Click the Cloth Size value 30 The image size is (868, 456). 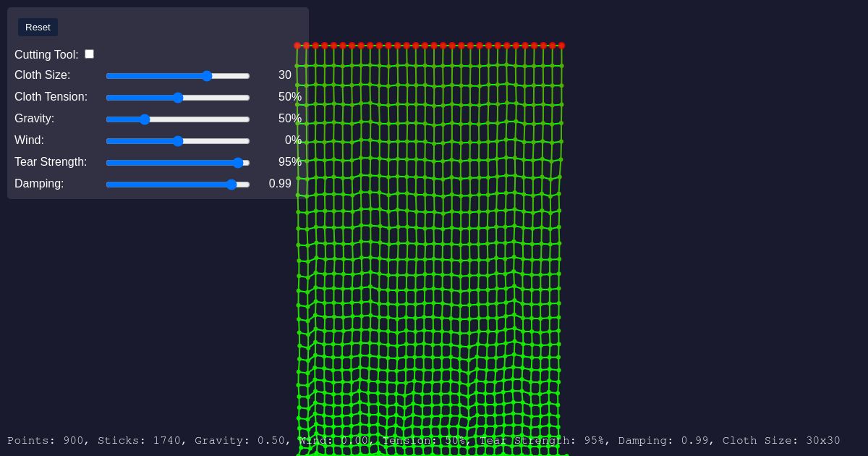[x=284, y=75]
